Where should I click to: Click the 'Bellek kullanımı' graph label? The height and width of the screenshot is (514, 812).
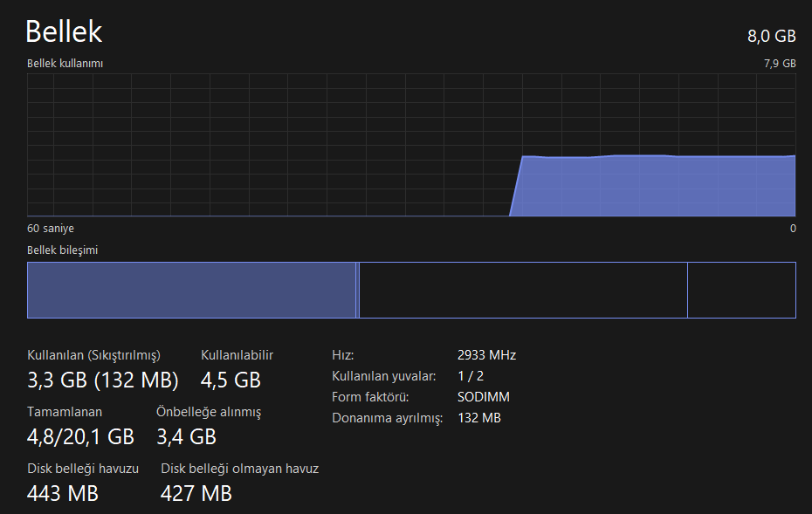point(65,63)
